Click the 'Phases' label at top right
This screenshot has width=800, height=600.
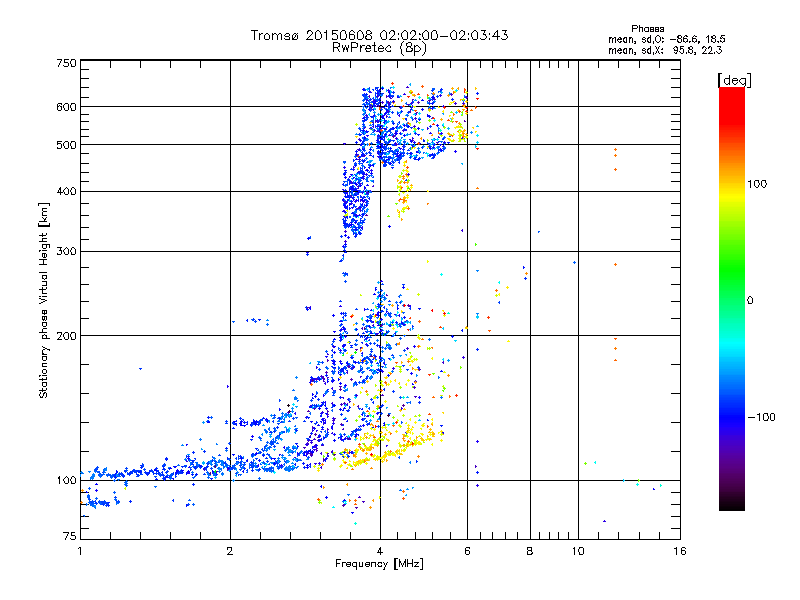click(647, 29)
